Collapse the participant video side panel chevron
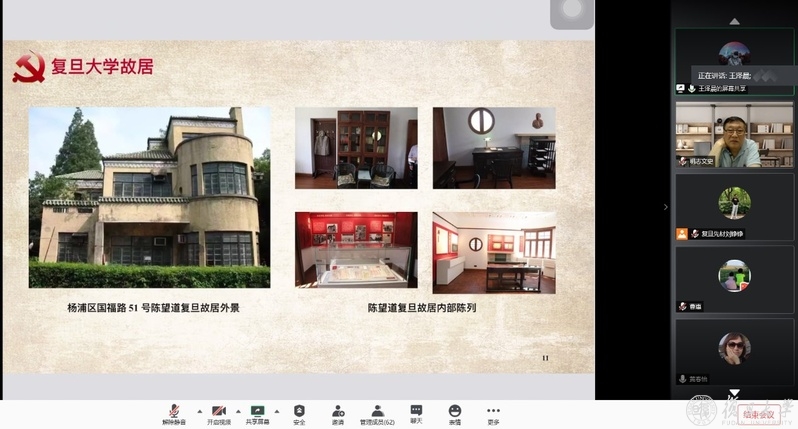798x429 pixels. click(665, 207)
